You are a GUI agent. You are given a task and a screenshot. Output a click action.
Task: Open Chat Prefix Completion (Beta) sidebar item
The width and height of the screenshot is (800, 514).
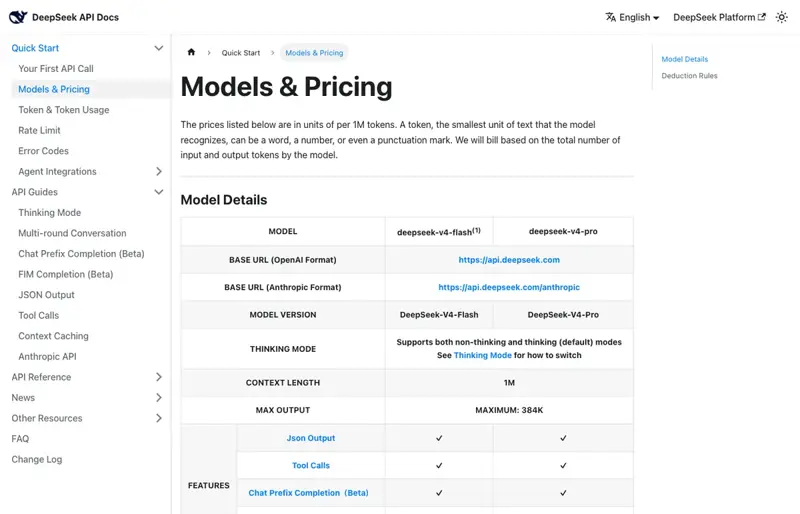pos(82,254)
